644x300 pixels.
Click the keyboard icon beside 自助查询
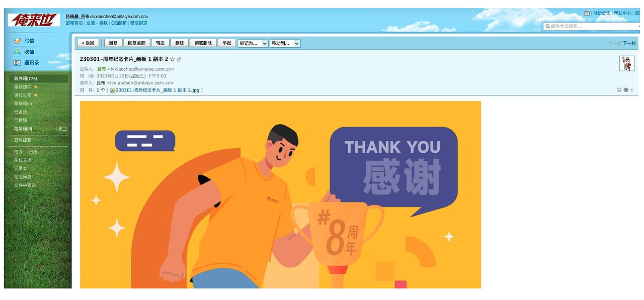click(x=587, y=13)
